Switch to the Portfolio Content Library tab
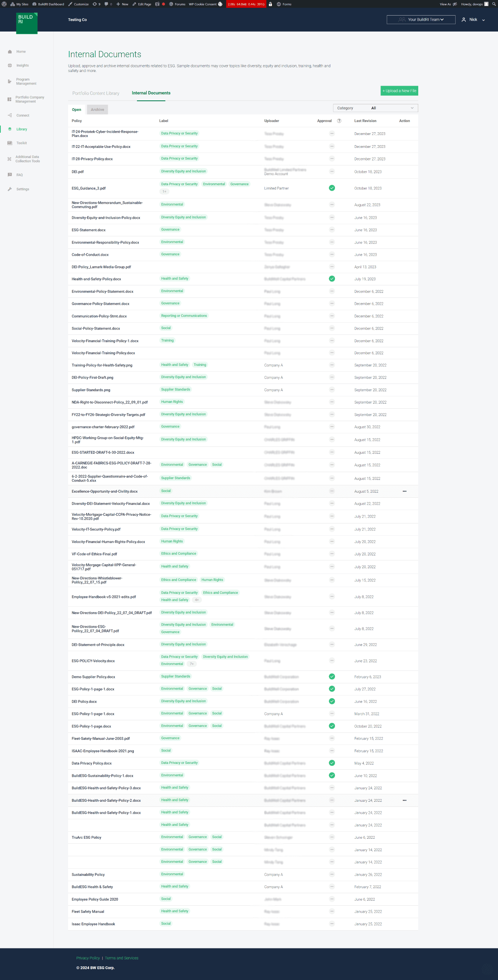498x980 pixels. tap(96, 93)
